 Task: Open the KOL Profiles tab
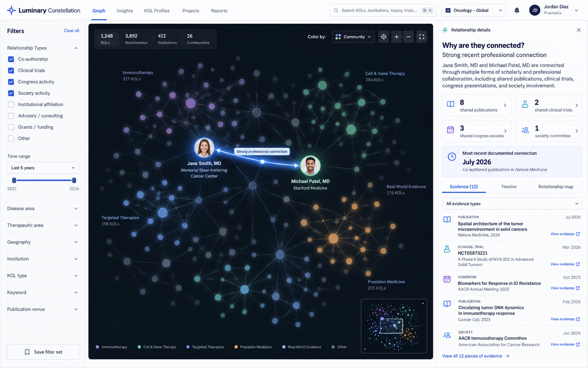point(157,11)
